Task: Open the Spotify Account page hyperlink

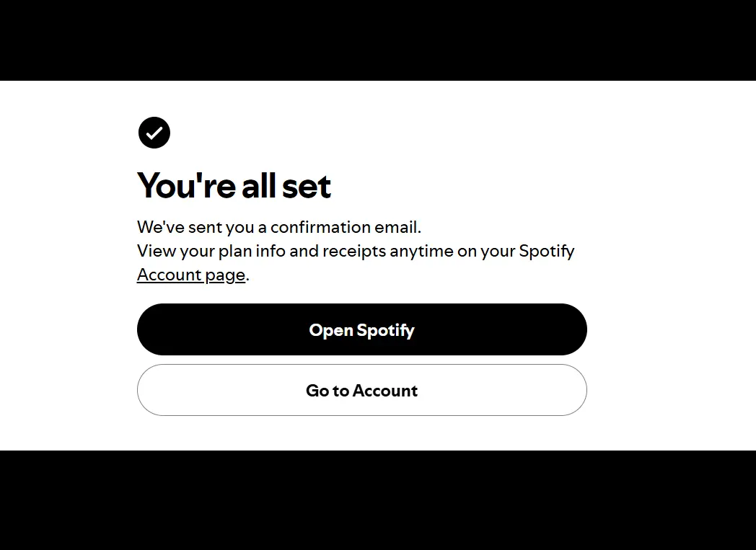Action: 191,275
